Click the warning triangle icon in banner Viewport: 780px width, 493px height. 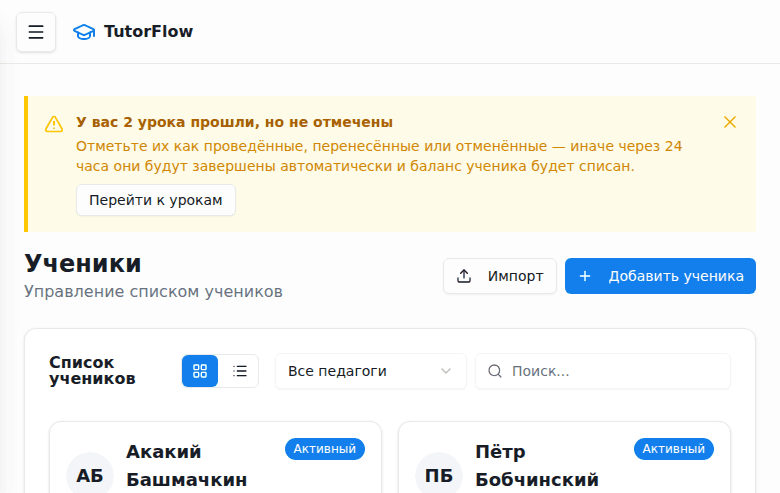tap(54, 124)
